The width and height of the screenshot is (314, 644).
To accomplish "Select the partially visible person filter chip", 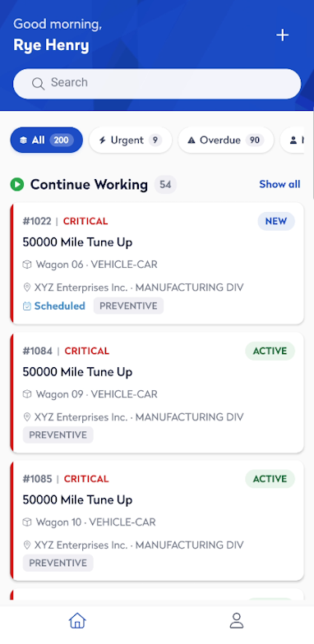I will point(293,140).
